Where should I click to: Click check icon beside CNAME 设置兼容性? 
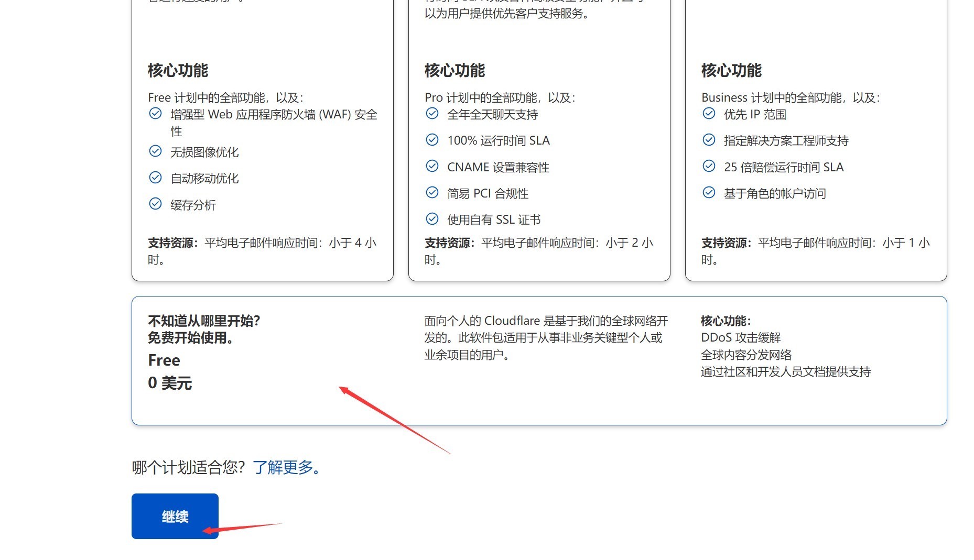[x=432, y=166]
